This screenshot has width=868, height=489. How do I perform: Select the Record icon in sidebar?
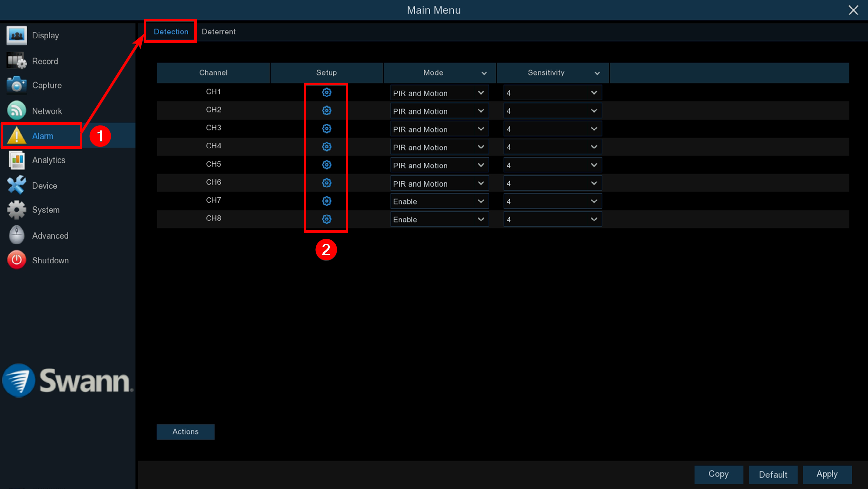pos(16,61)
